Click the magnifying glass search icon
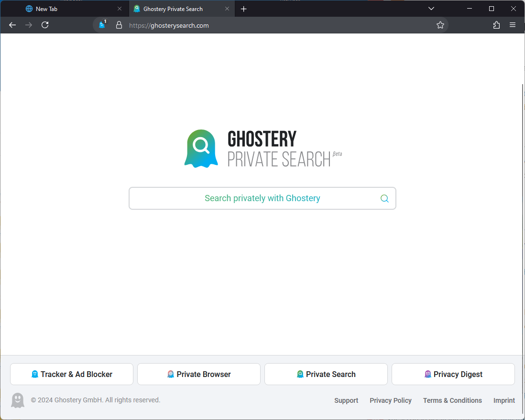The image size is (525, 420). click(384, 199)
